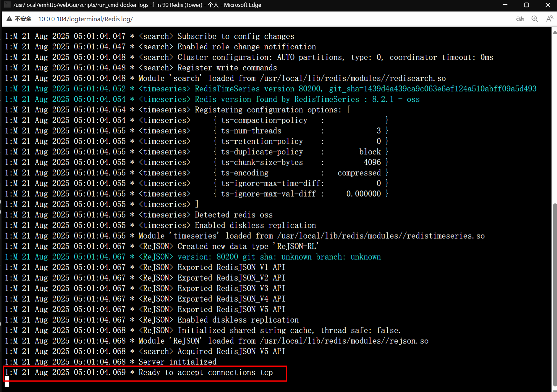
Task: Click the ReJSON 'Enabled diskless replication' line
Action: point(152,320)
